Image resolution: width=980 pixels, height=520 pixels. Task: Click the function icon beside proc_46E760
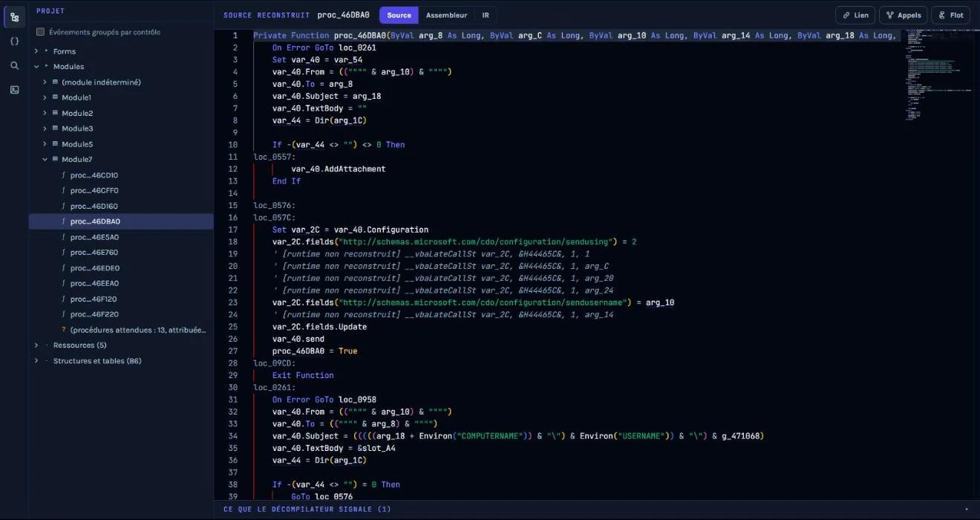64,253
